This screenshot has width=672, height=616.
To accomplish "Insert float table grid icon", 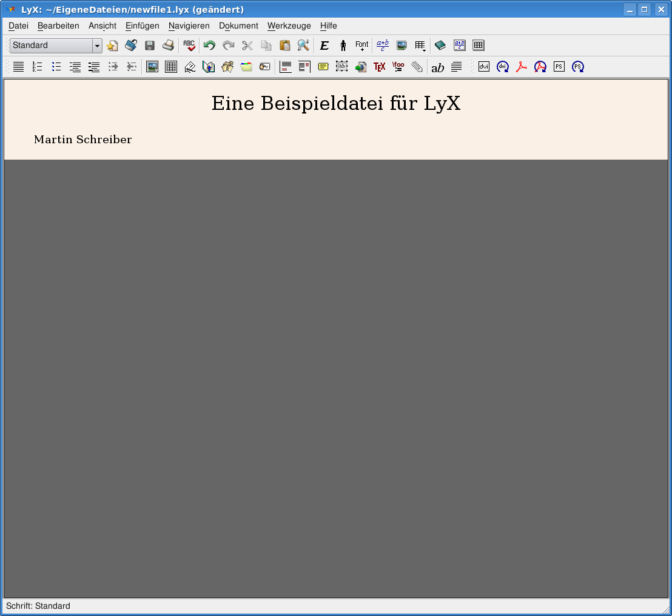I will 171,67.
